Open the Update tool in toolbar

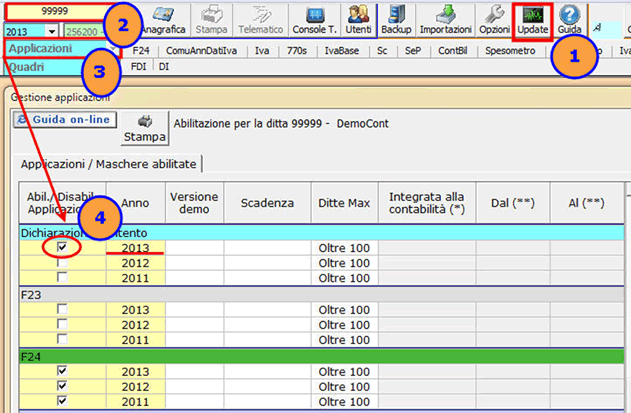pyautogui.click(x=533, y=19)
